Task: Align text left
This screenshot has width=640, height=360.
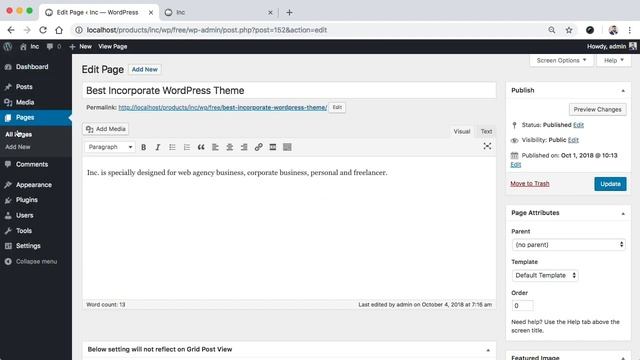Action: click(215, 147)
